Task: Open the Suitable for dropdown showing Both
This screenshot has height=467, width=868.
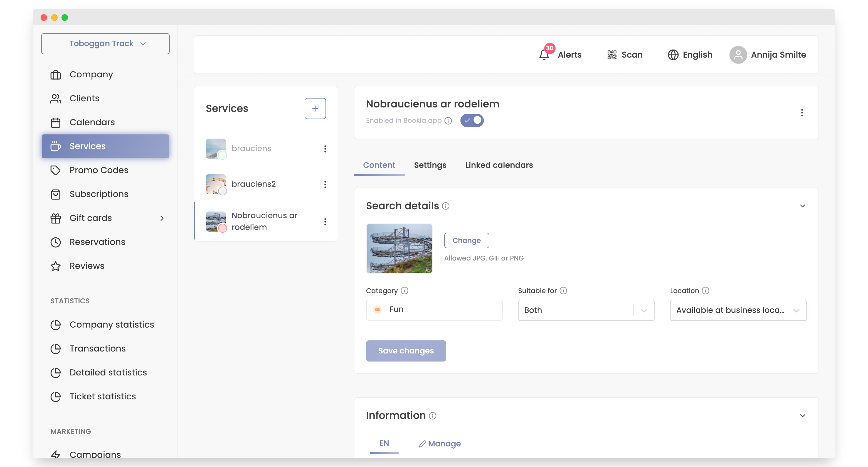Action: tap(586, 310)
